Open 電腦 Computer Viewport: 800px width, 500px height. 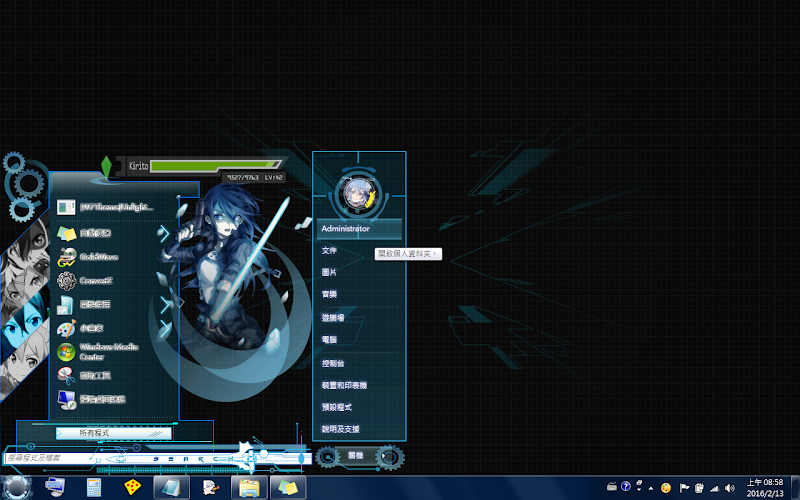pyautogui.click(x=329, y=339)
